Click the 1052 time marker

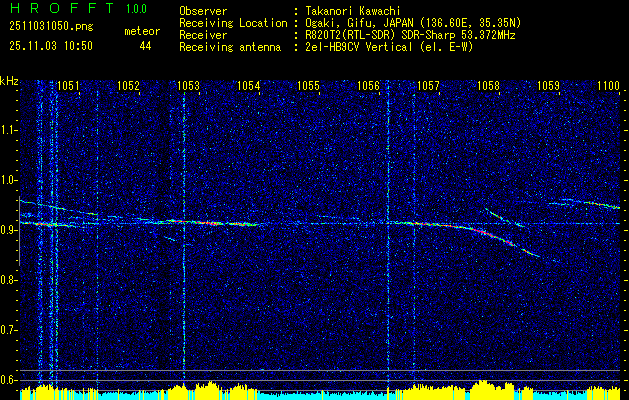[x=128, y=85]
